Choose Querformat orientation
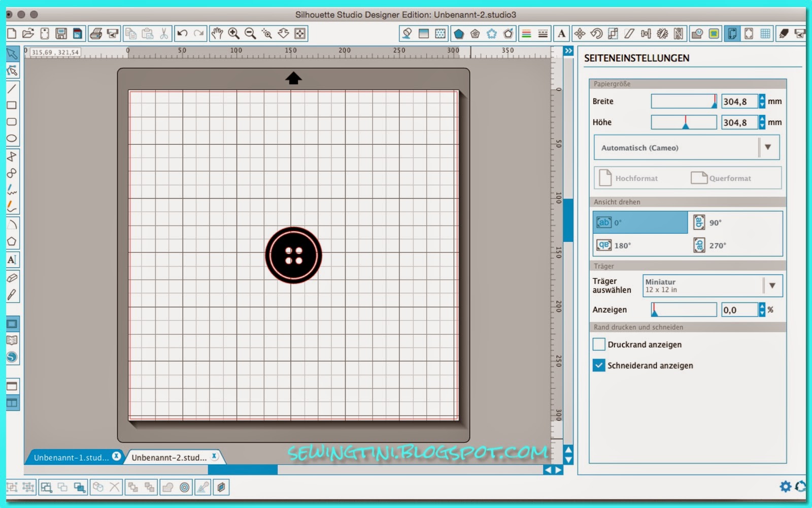 pos(721,178)
